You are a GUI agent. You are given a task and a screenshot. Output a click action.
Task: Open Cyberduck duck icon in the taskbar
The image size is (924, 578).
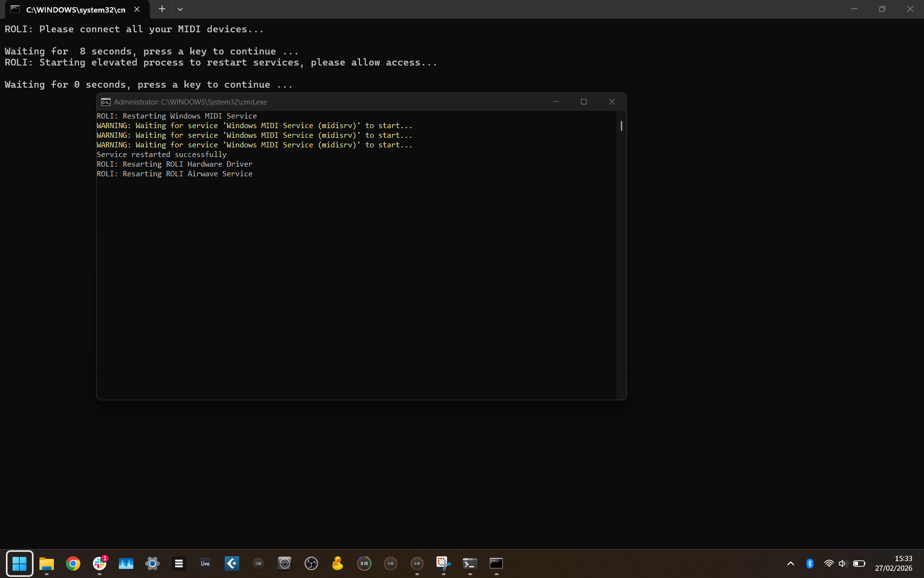pos(338,563)
